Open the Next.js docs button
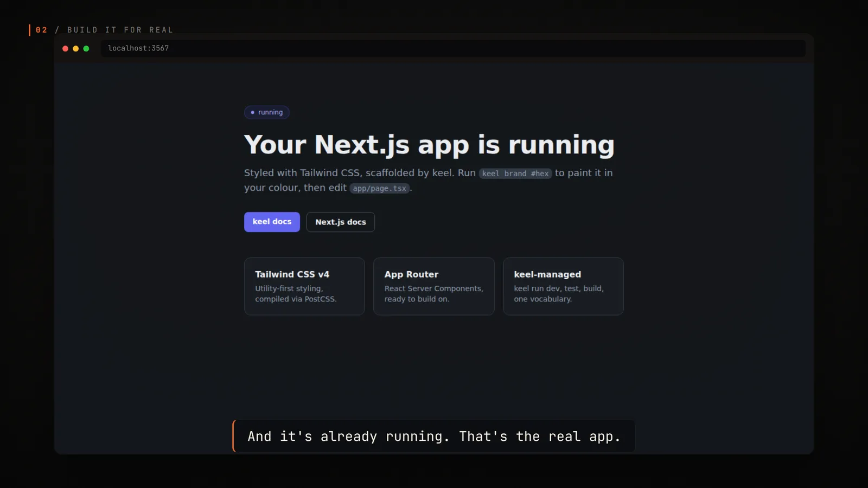 [341, 222]
